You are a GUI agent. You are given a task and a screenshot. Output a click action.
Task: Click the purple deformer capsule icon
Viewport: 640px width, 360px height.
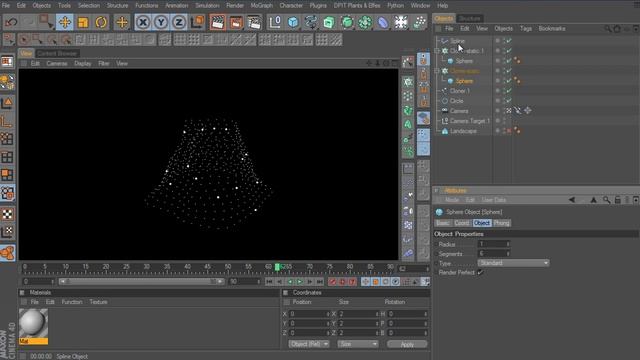tap(383, 22)
